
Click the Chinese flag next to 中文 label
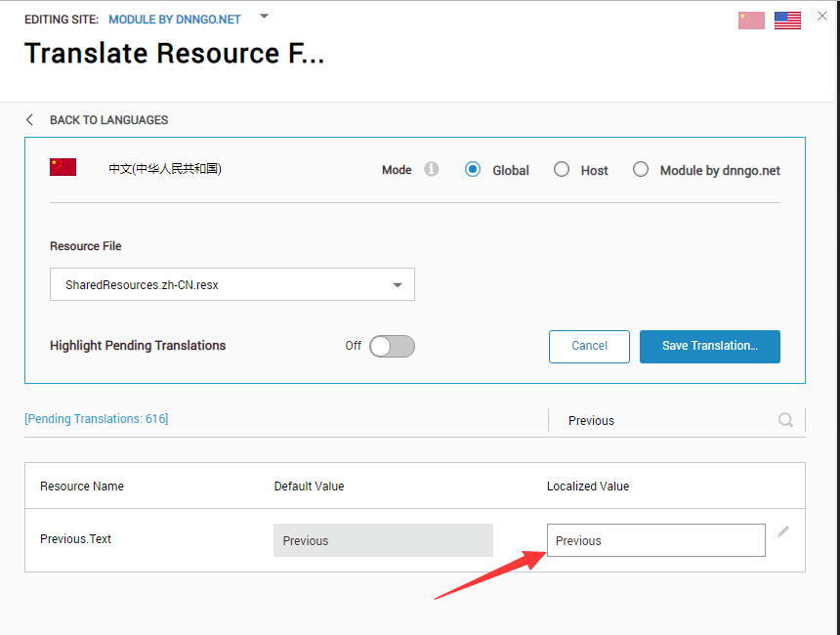(63, 167)
